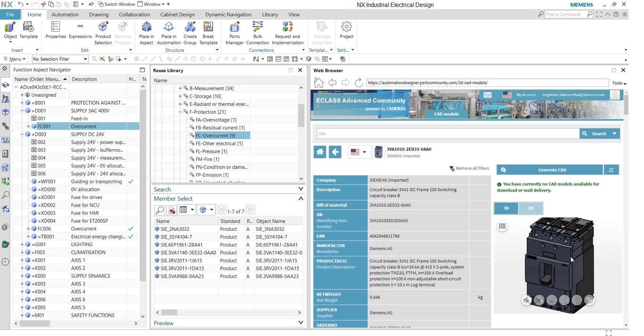Select FC-Overcurrent [9] in Reuse Library
The image size is (644, 336).
point(216,136)
